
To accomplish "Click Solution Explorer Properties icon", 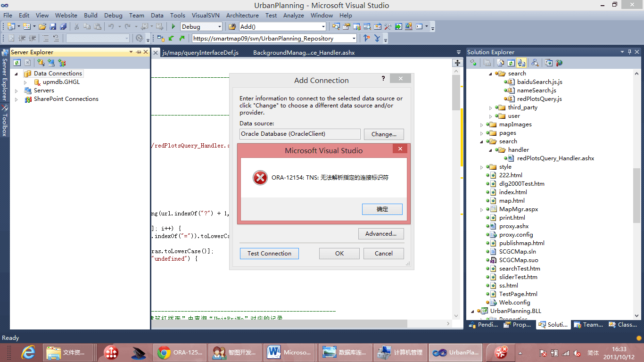I will pos(487,63).
